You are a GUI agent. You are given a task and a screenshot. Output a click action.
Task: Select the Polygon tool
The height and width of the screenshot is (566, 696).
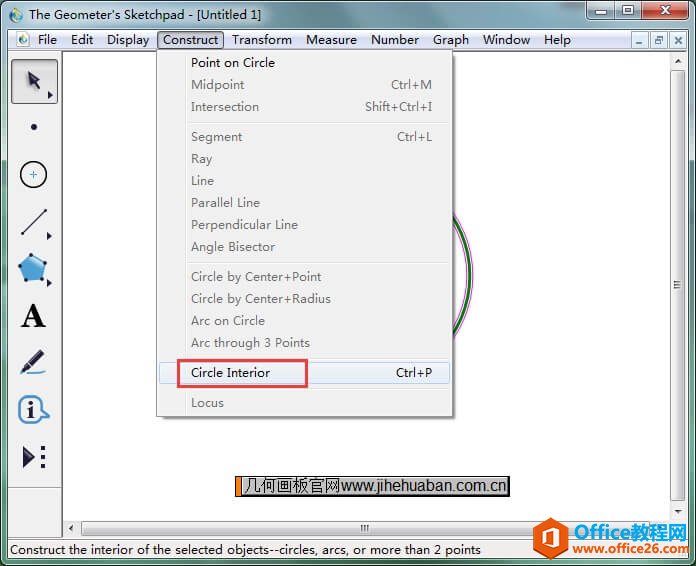pos(32,268)
